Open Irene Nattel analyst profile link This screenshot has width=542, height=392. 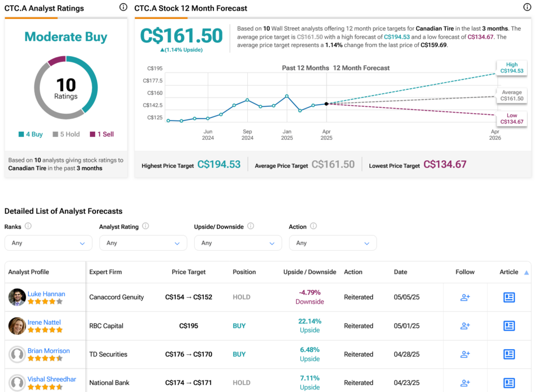(x=44, y=322)
